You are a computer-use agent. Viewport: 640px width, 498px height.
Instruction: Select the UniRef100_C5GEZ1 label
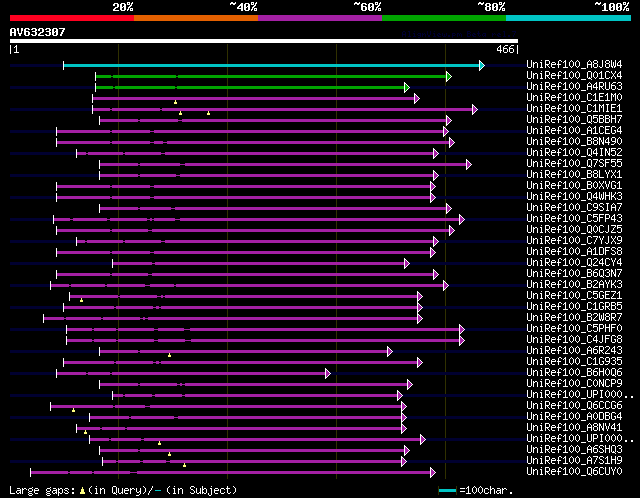pos(574,296)
